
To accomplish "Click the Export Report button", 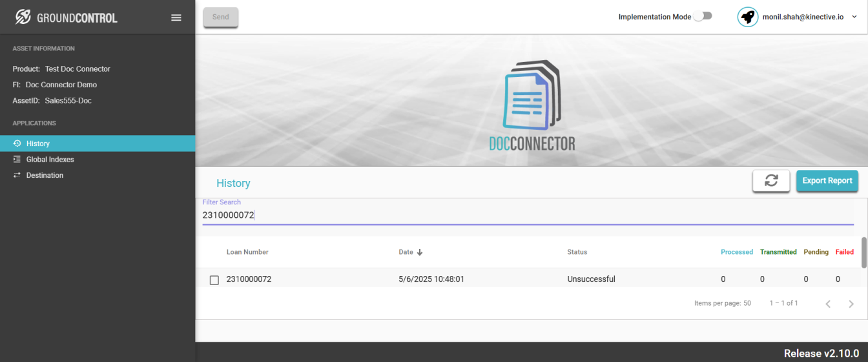I will 827,181.
